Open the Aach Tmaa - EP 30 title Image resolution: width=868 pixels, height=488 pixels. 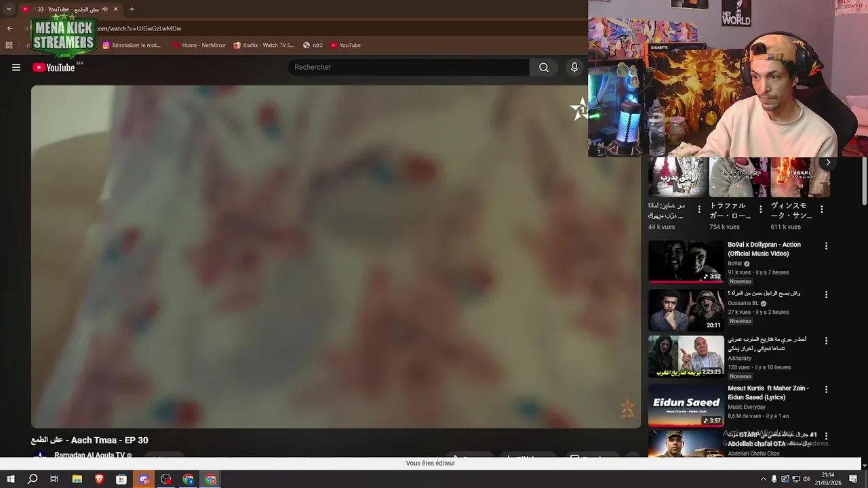click(90, 440)
